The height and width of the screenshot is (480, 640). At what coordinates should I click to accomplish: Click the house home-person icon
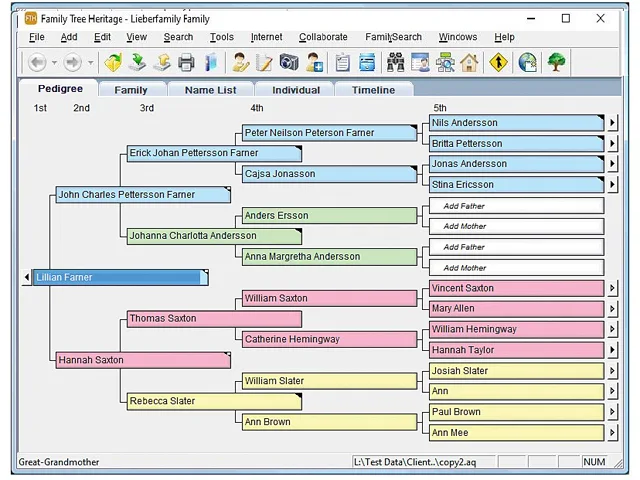point(469,62)
